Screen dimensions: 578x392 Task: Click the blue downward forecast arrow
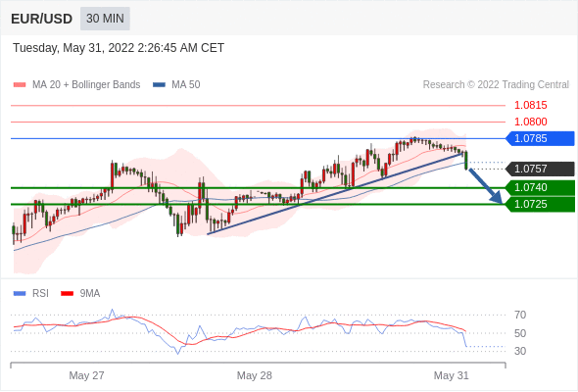(485, 186)
